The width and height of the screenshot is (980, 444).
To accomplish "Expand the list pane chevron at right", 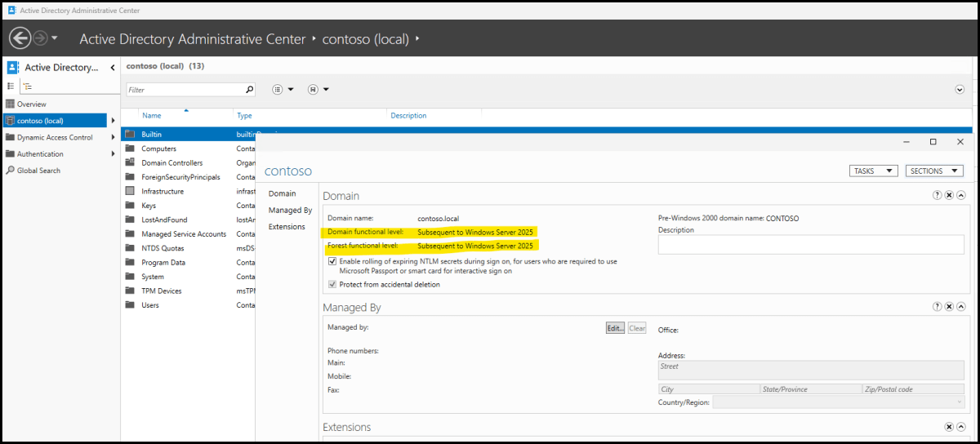I will click(960, 90).
